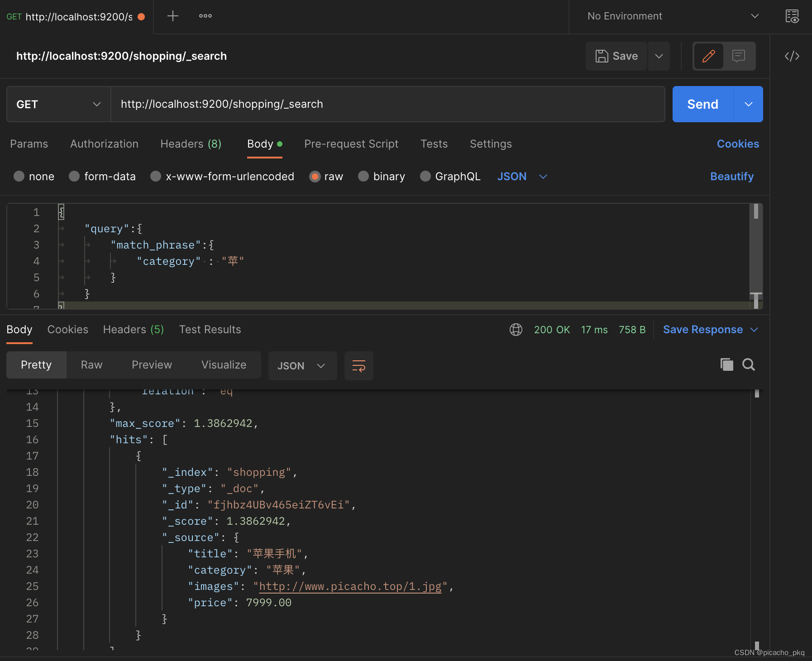The height and width of the screenshot is (661, 812).
Task: Expand the GET method dropdown
Action: 58,104
